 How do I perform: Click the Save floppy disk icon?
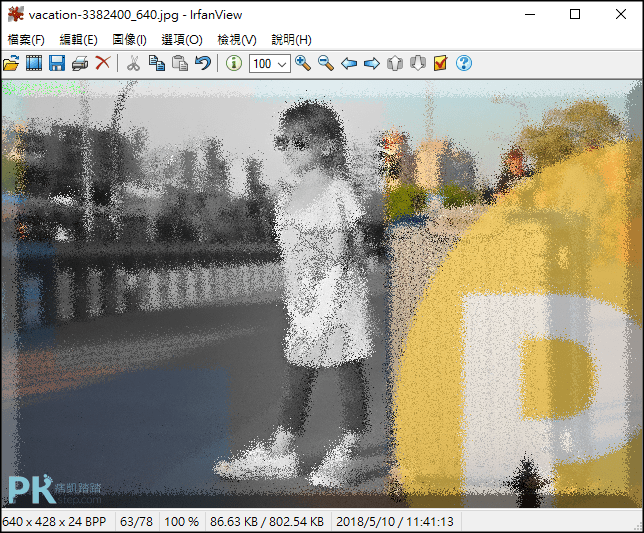57,63
